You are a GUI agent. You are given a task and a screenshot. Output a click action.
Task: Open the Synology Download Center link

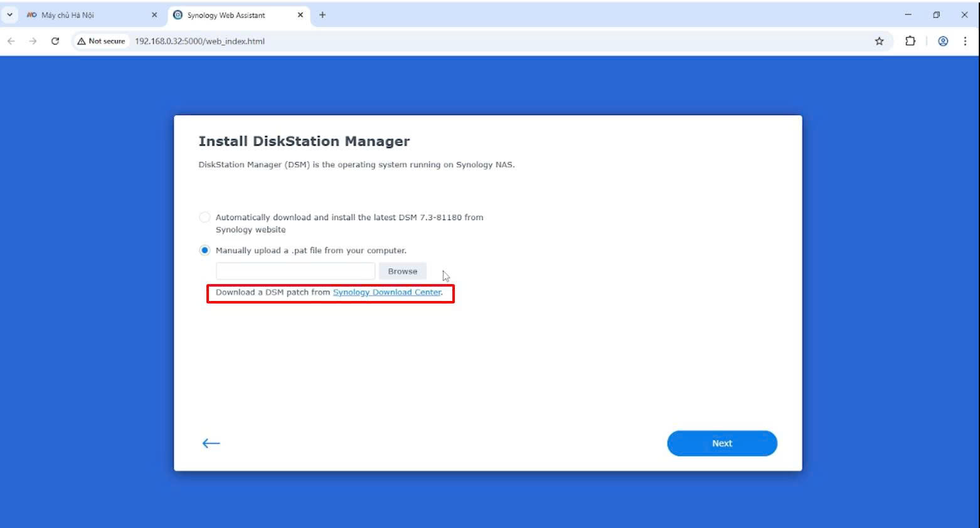(x=386, y=292)
